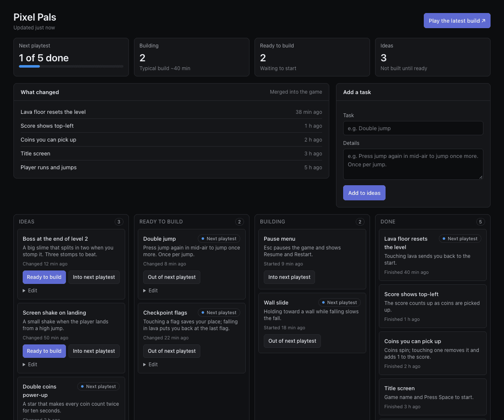The width and height of the screenshot is (504, 420).
Task: Take Checkpoint flags Out of next playtest
Action: (172, 351)
